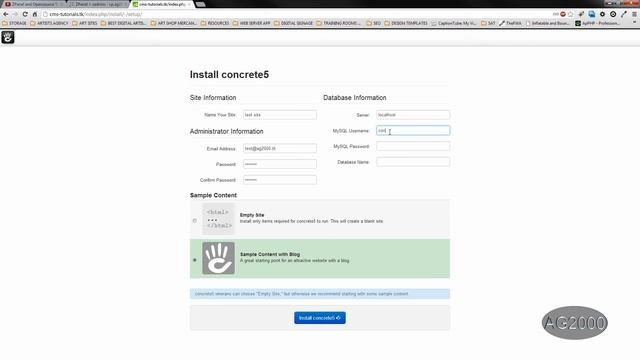Click the "Administrator Information" heading

(x=227, y=131)
